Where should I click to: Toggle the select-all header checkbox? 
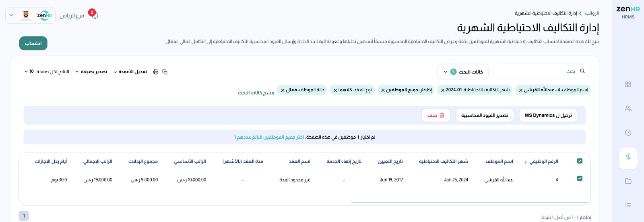tap(580, 161)
